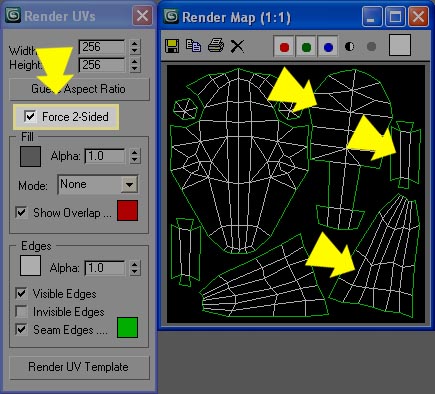Toggle the Show Overlap checkbox

point(21,213)
